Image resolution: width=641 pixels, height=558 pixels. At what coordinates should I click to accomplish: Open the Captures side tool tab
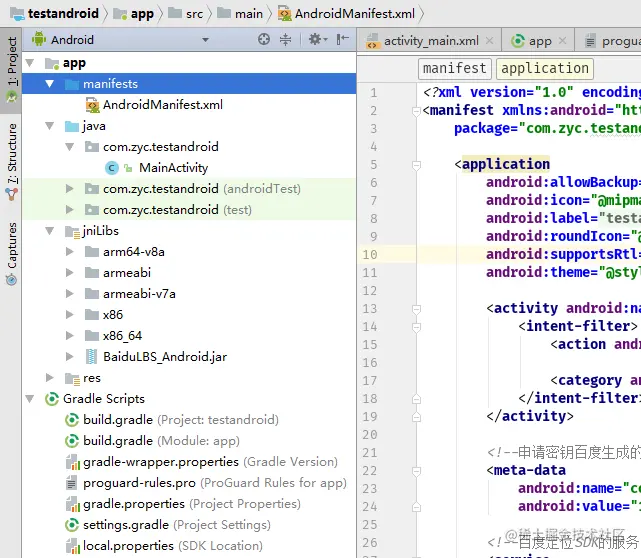[x=11, y=253]
